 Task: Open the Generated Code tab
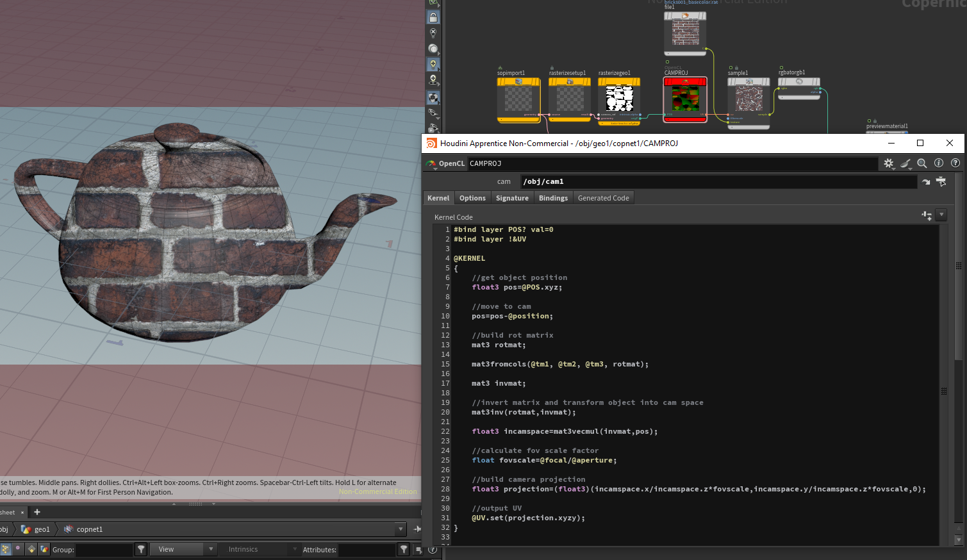[603, 198]
